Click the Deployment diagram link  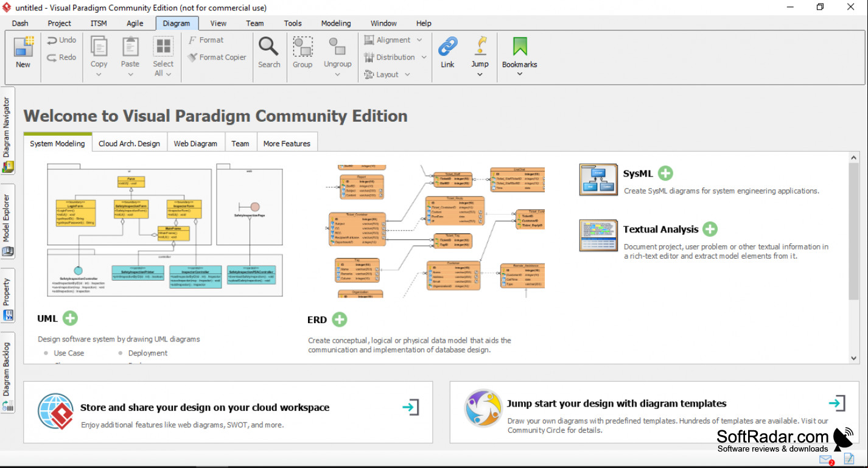(148, 353)
